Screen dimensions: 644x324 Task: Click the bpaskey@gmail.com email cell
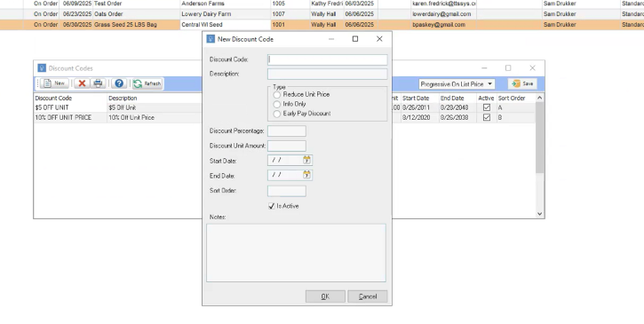pos(443,25)
